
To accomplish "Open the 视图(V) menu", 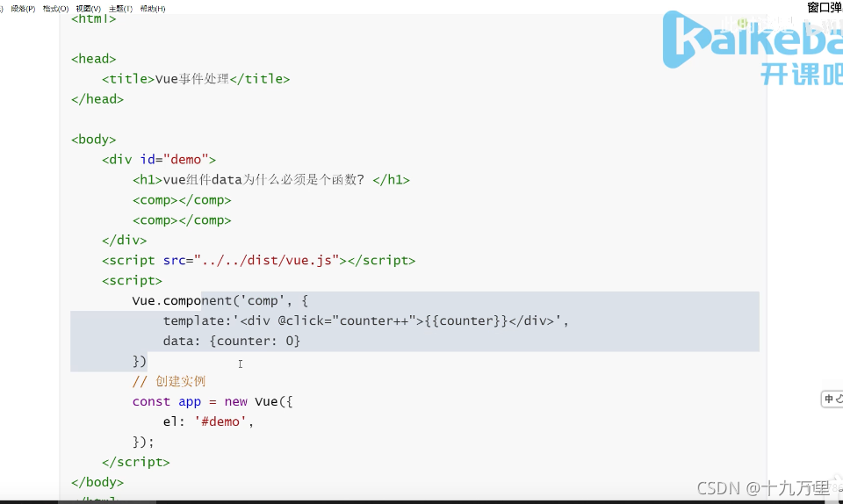I will (x=89, y=9).
